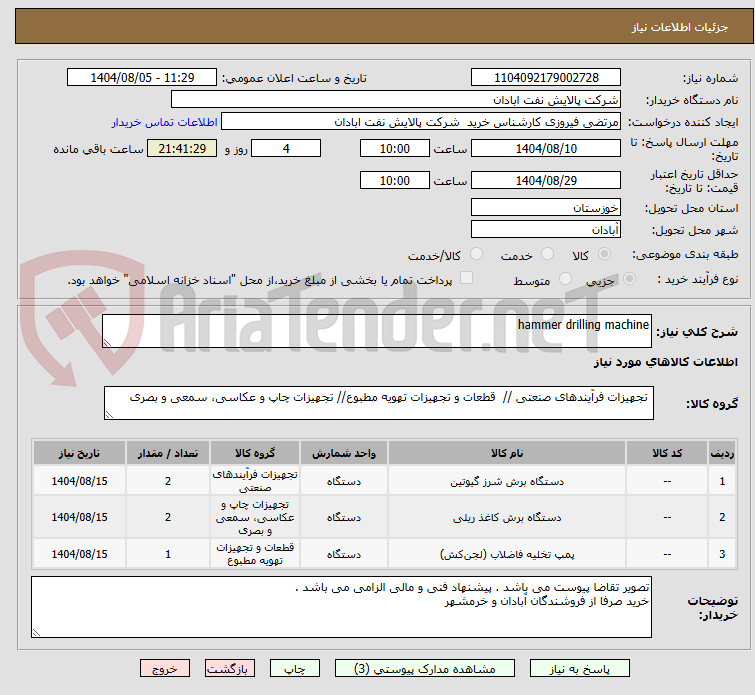The image size is (755, 695).
Task: Click the خروج exit button
Action: [x=165, y=668]
